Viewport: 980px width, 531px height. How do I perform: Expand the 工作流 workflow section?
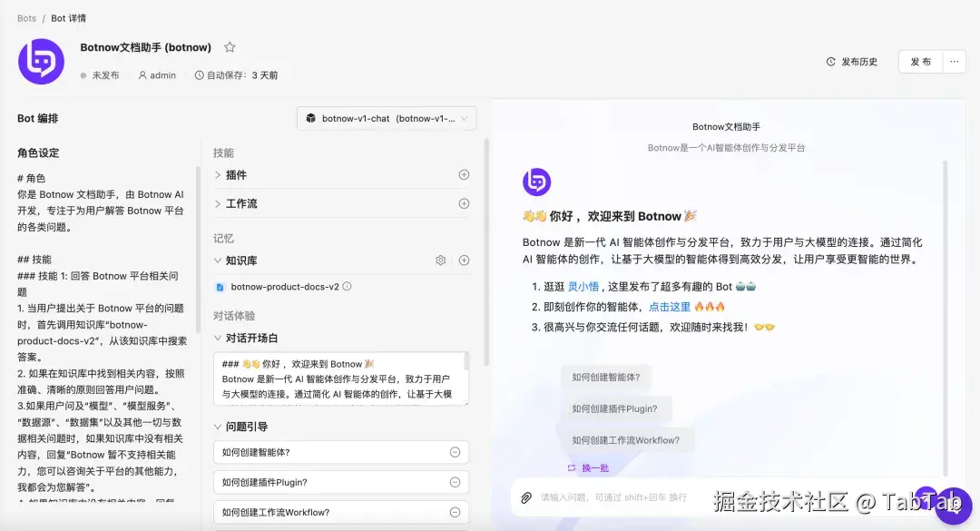218,204
